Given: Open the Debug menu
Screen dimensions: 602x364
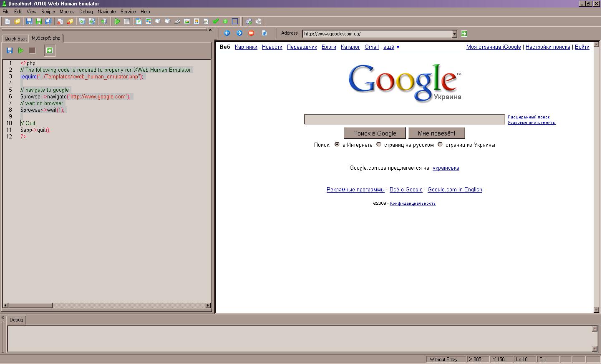Looking at the screenshot, I should pos(86,12).
